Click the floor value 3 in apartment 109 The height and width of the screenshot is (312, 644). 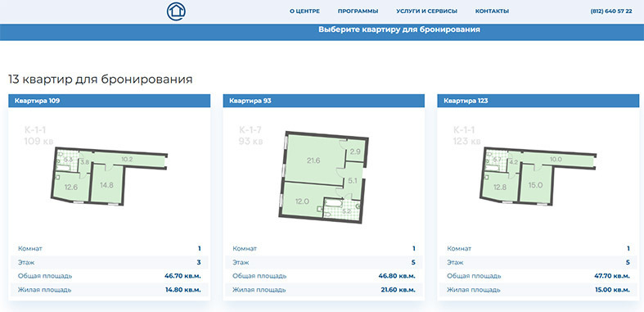(199, 262)
